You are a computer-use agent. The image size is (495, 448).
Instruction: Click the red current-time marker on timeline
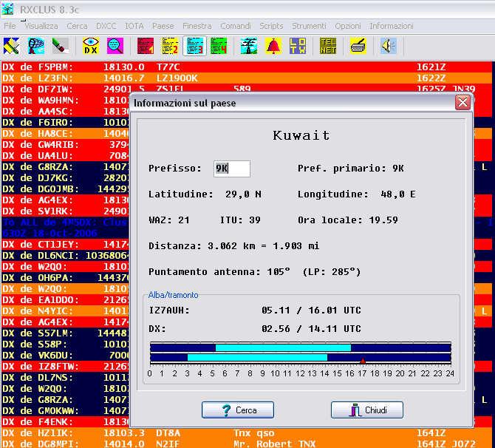pyautogui.click(x=363, y=361)
